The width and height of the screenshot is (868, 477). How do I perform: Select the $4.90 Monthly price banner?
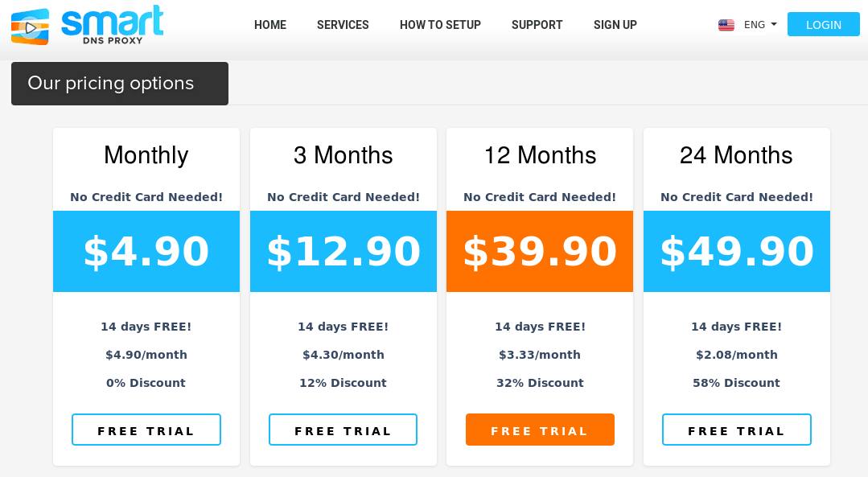tap(146, 251)
